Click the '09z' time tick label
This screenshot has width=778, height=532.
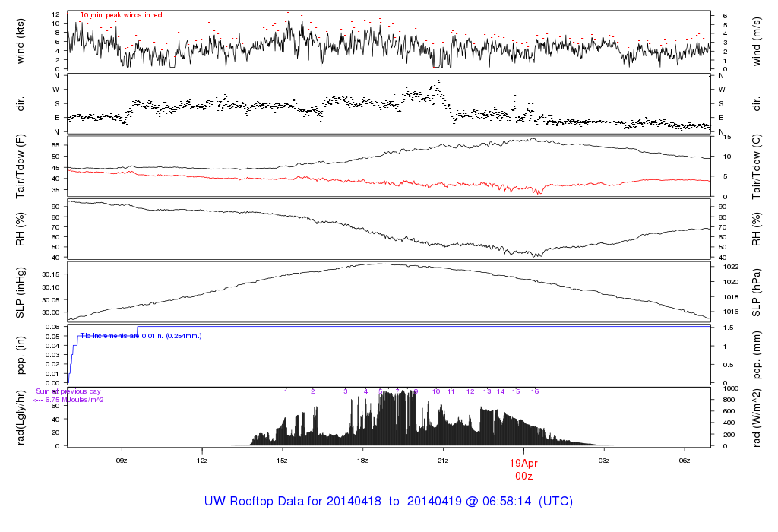point(122,461)
